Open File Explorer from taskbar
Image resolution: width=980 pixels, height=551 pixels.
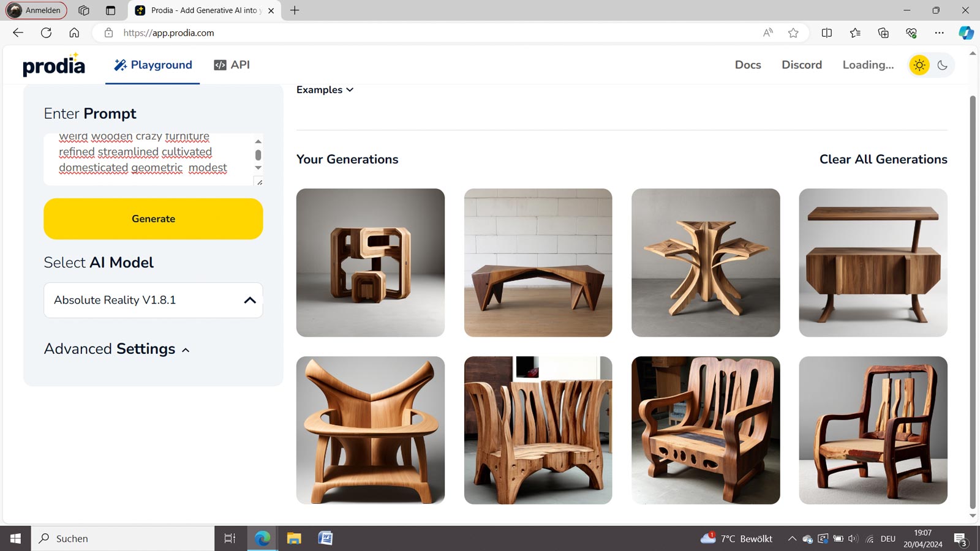[x=294, y=538]
